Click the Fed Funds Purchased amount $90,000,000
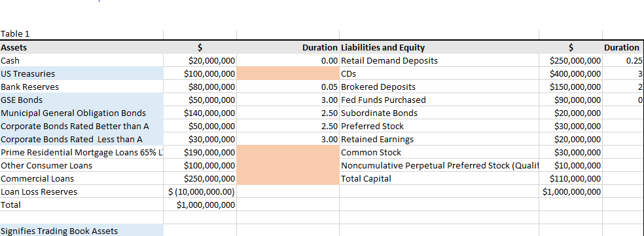The width and height of the screenshot is (644, 236). coord(571,100)
